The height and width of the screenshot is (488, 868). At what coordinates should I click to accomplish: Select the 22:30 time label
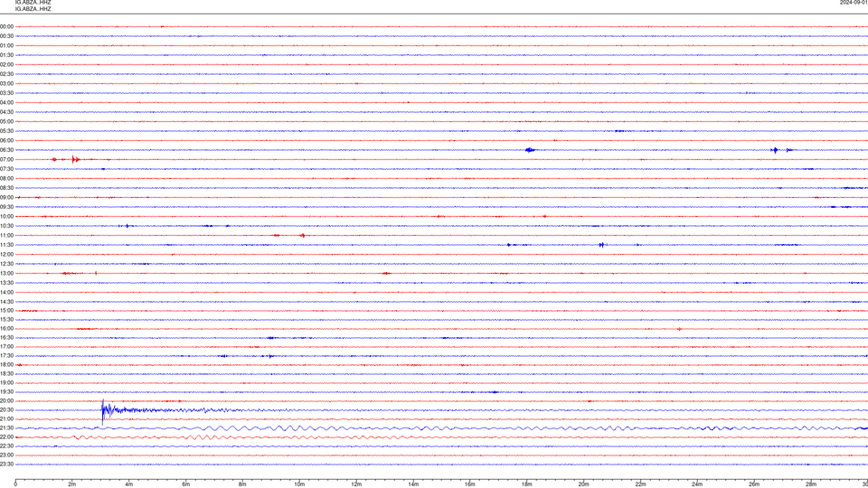(6, 446)
